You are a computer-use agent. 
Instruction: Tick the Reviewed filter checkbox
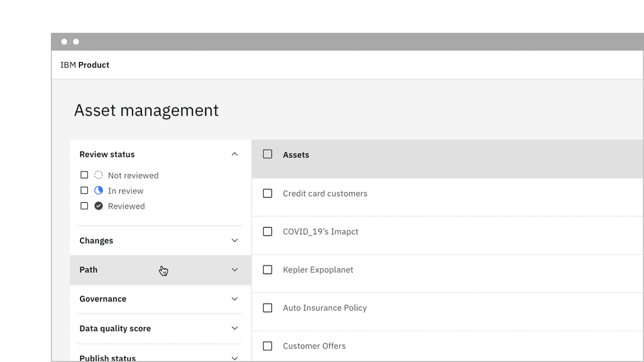tap(84, 206)
